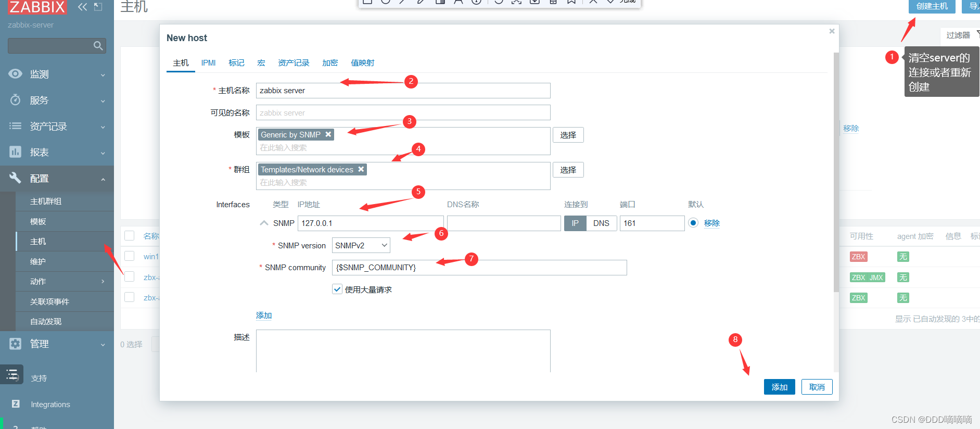
Task: Remove the Templates/Network devices group tag
Action: pyautogui.click(x=361, y=169)
